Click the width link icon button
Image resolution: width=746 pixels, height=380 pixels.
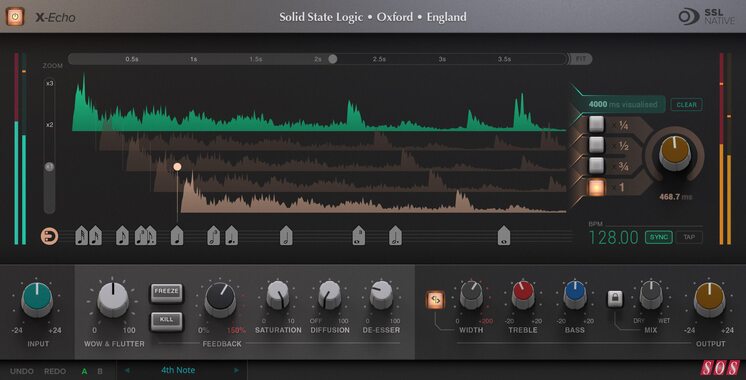pos(435,300)
